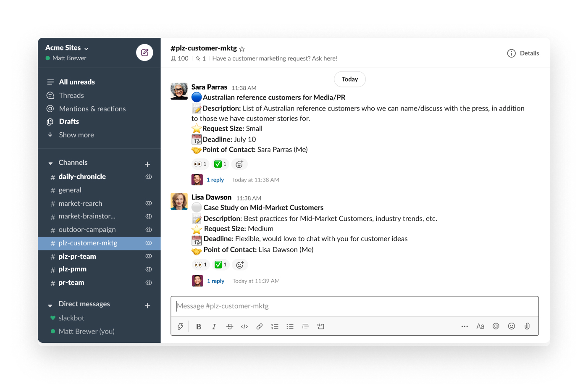Toggle eyes reaction on Lisa Dawson's message
The width and height of the screenshot is (588, 384).
[200, 265]
